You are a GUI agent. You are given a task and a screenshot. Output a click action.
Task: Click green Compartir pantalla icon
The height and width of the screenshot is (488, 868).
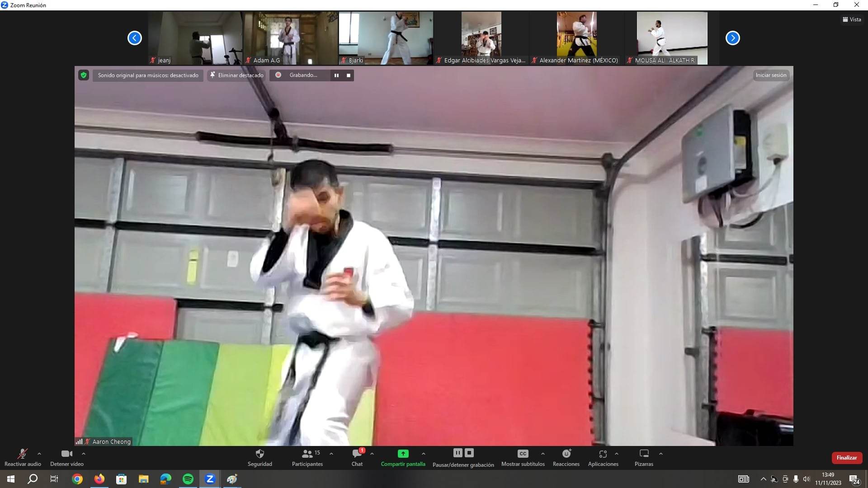(403, 454)
